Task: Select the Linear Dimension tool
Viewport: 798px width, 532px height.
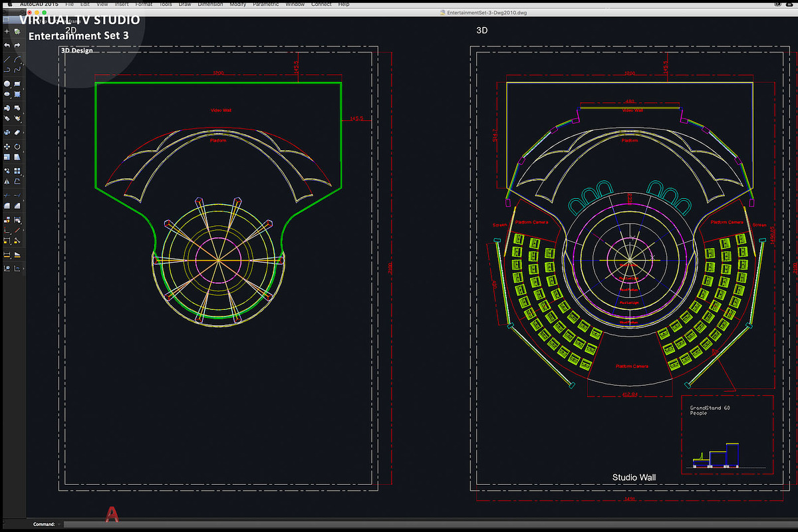Action: pyautogui.click(x=7, y=255)
